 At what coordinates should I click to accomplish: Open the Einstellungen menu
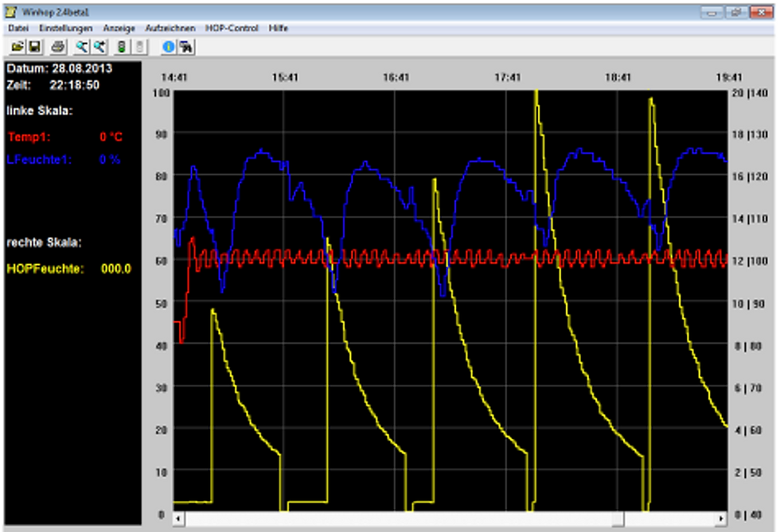(65, 29)
